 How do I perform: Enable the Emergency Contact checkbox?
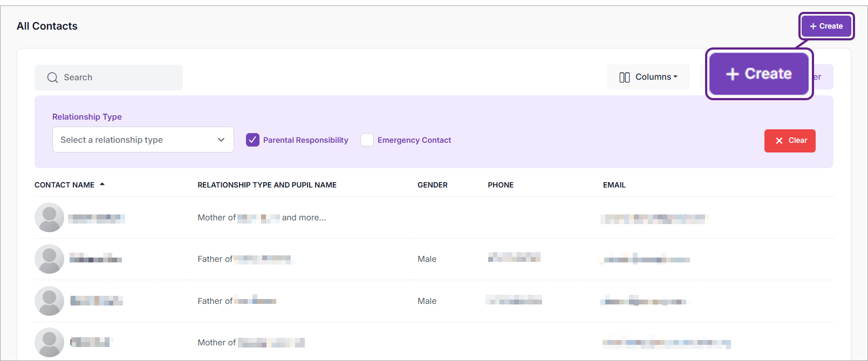click(x=367, y=140)
